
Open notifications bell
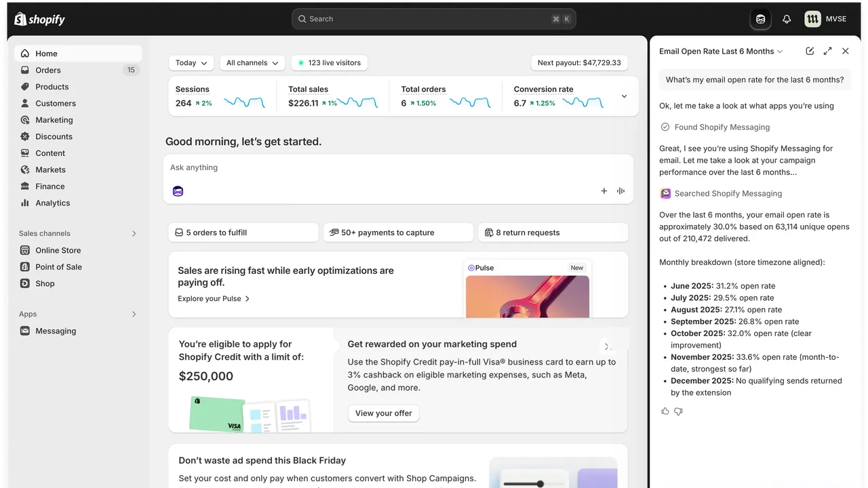[787, 19]
